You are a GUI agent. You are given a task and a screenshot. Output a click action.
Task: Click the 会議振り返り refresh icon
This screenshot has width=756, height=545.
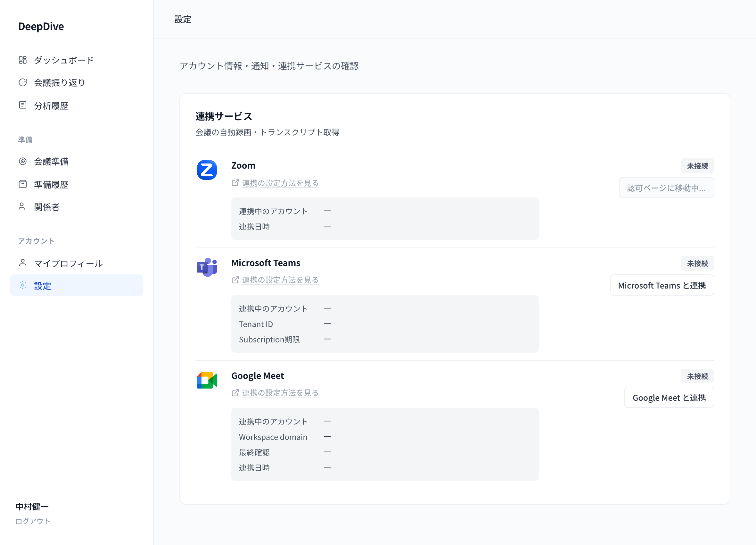coord(23,82)
